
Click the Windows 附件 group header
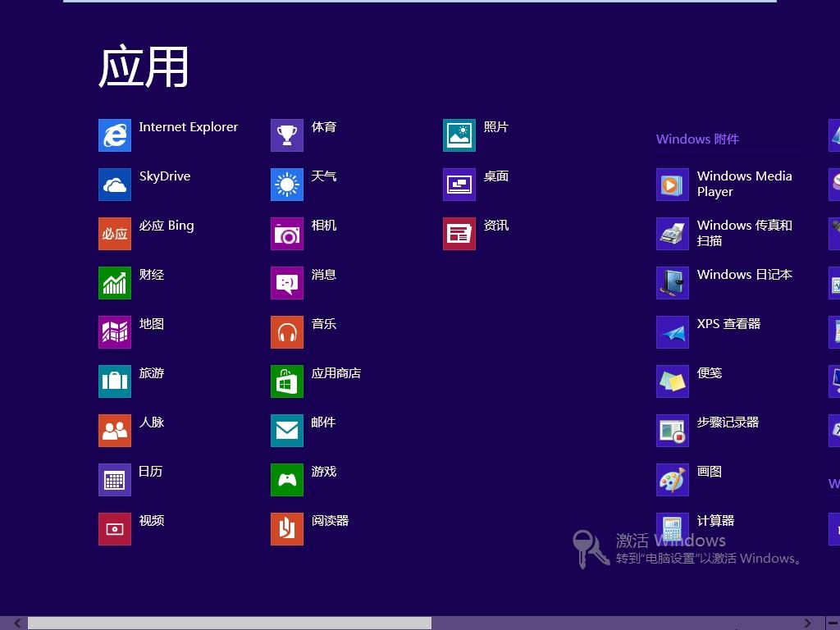[697, 139]
